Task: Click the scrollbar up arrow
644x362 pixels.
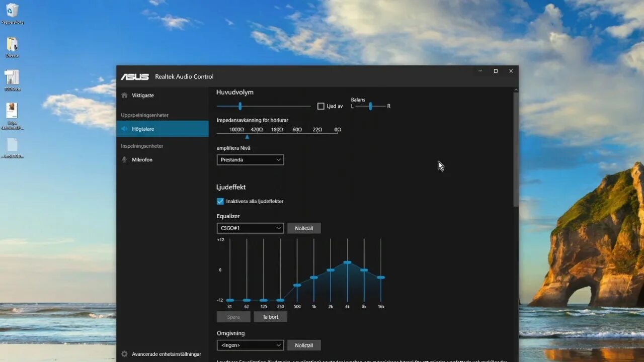Action: click(x=516, y=90)
